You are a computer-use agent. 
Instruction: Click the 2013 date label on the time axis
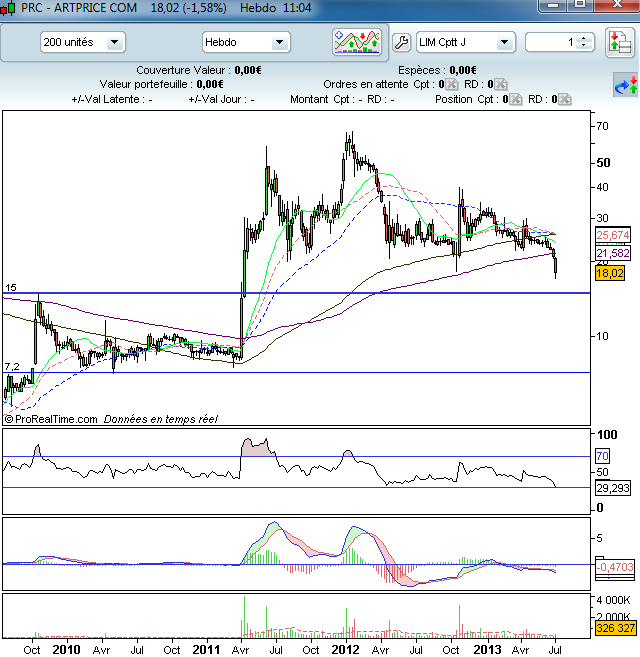[487, 649]
